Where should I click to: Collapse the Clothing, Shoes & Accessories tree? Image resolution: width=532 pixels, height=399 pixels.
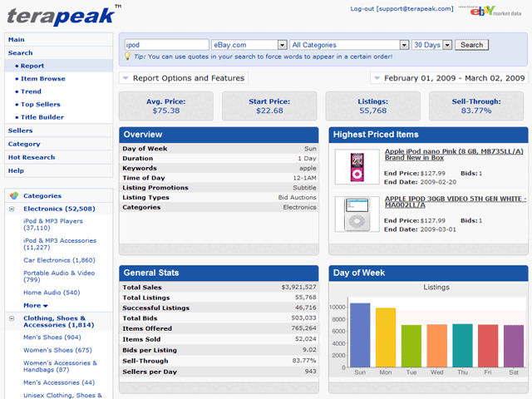point(12,318)
